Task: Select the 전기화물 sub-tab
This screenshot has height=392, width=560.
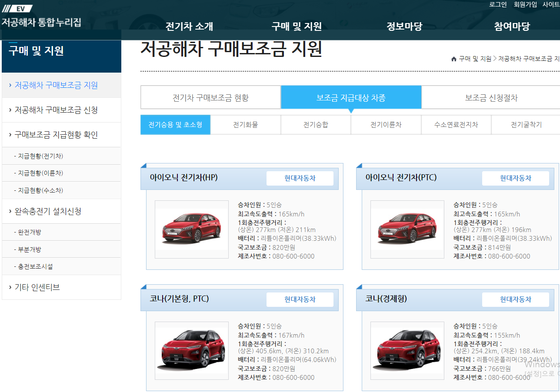Action: pos(246,125)
